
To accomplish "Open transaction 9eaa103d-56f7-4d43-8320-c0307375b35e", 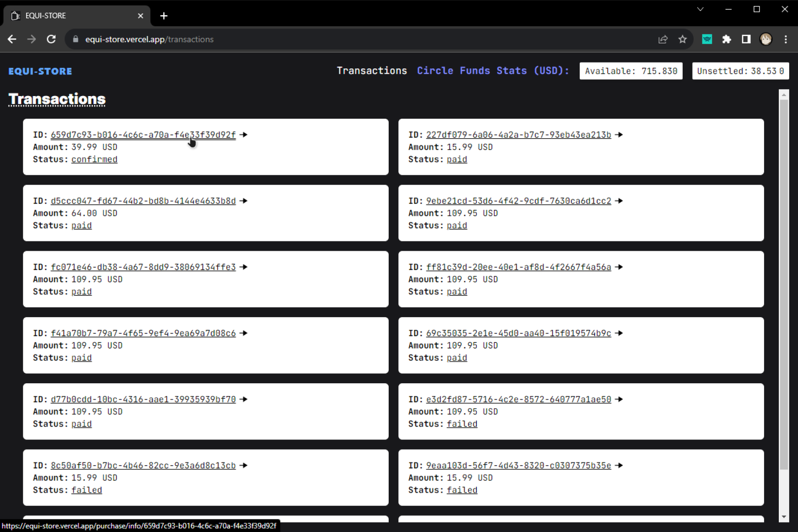I will pos(519,465).
